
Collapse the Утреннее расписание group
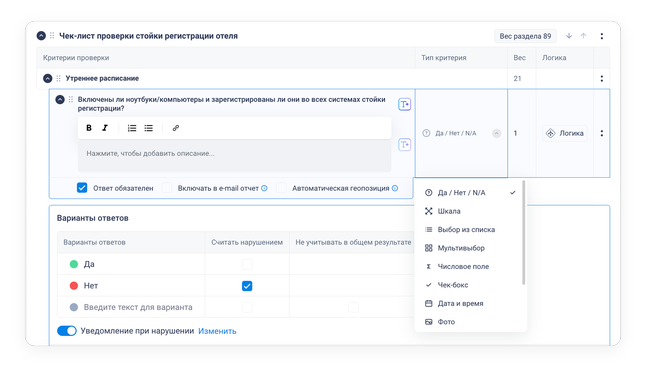pos(48,78)
